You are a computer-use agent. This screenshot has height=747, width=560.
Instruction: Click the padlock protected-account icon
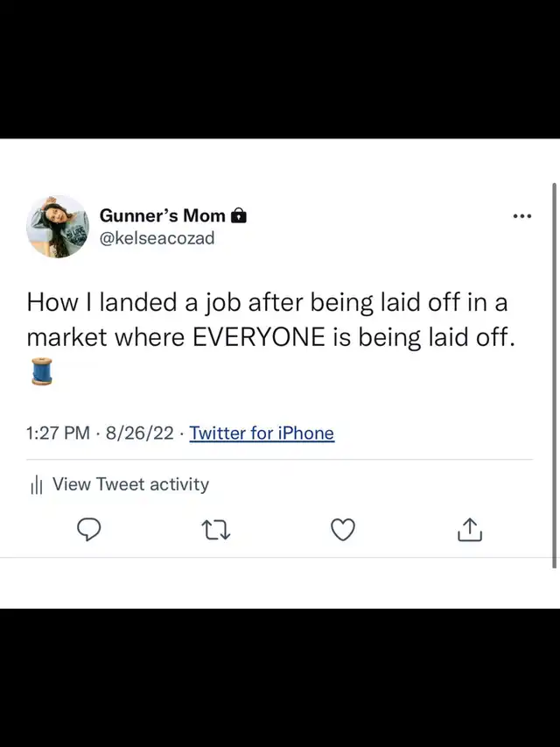239,215
